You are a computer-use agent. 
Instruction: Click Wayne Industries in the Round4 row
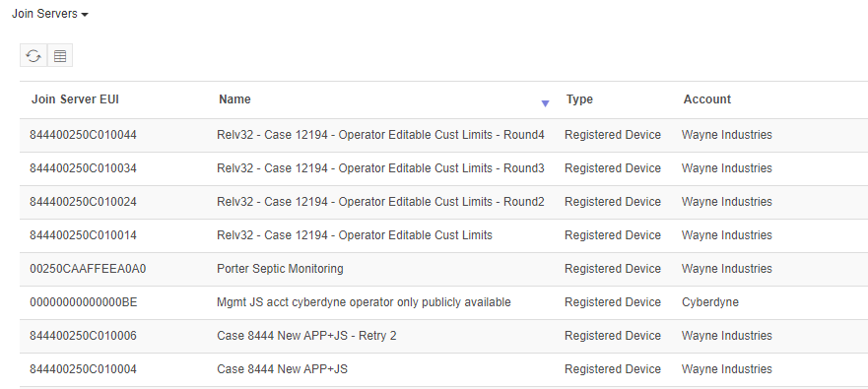pos(727,135)
